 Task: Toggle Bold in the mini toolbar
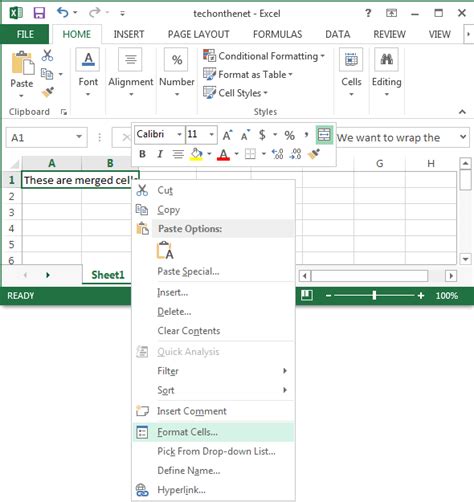[142, 154]
